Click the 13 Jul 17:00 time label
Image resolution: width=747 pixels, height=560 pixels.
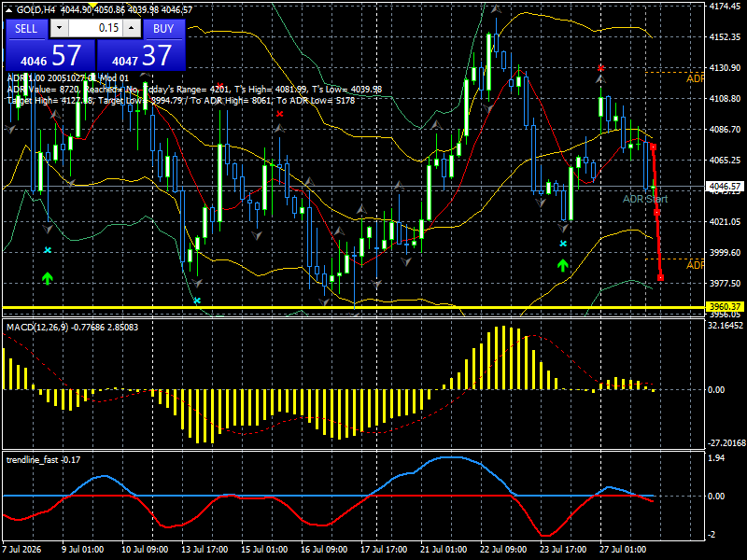point(204,549)
